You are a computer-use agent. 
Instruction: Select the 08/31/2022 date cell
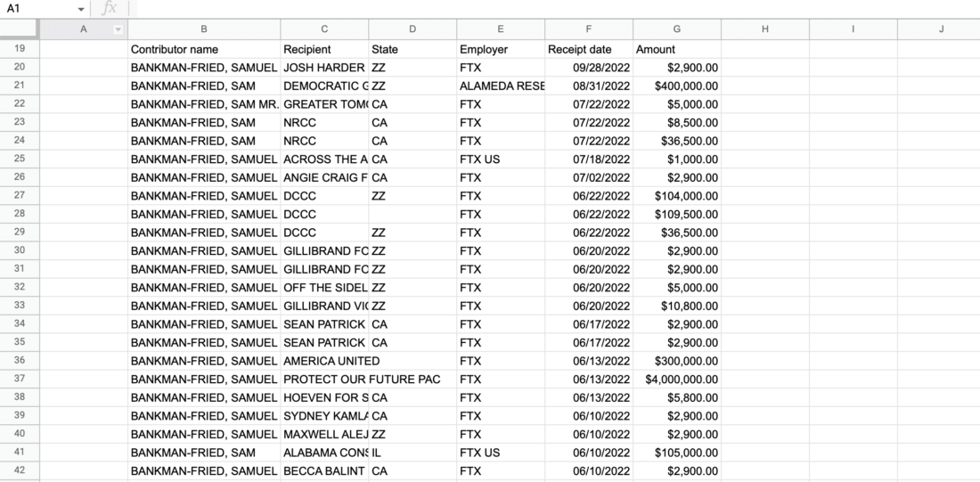(x=589, y=86)
